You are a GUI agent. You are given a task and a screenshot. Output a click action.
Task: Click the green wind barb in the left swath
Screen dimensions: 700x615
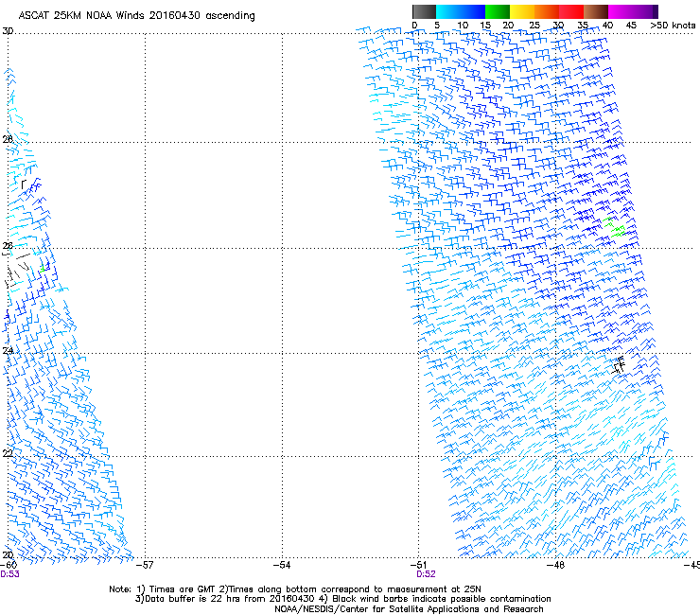pyautogui.click(x=44, y=268)
